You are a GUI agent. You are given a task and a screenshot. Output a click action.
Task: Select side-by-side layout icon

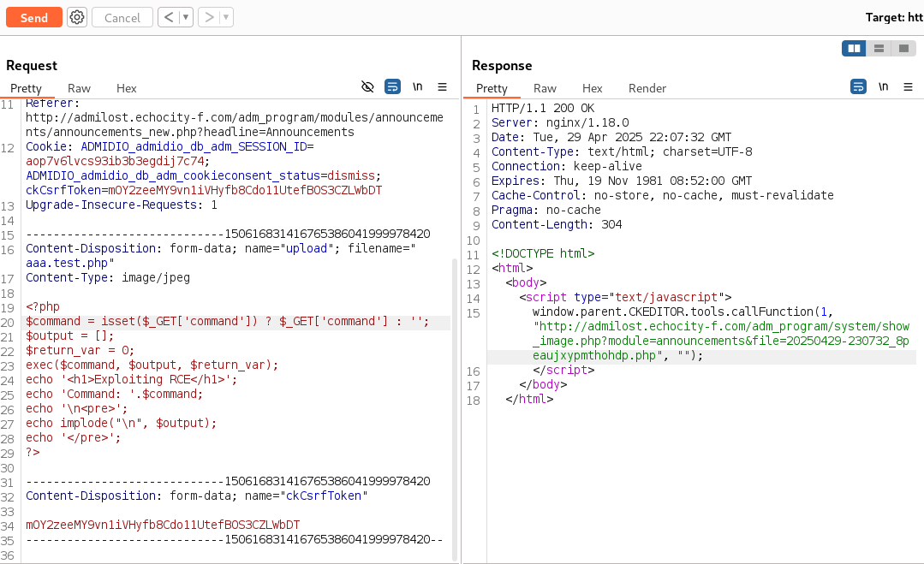(x=854, y=48)
